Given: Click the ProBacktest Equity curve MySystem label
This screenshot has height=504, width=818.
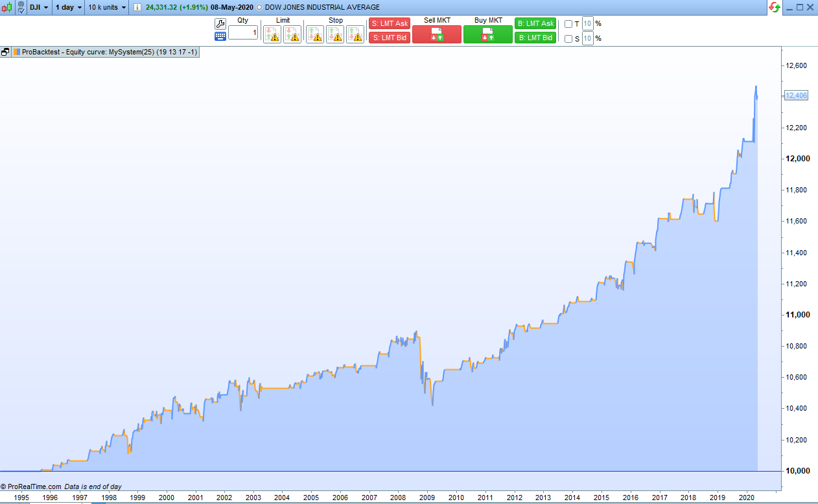Looking at the screenshot, I should click(x=110, y=52).
